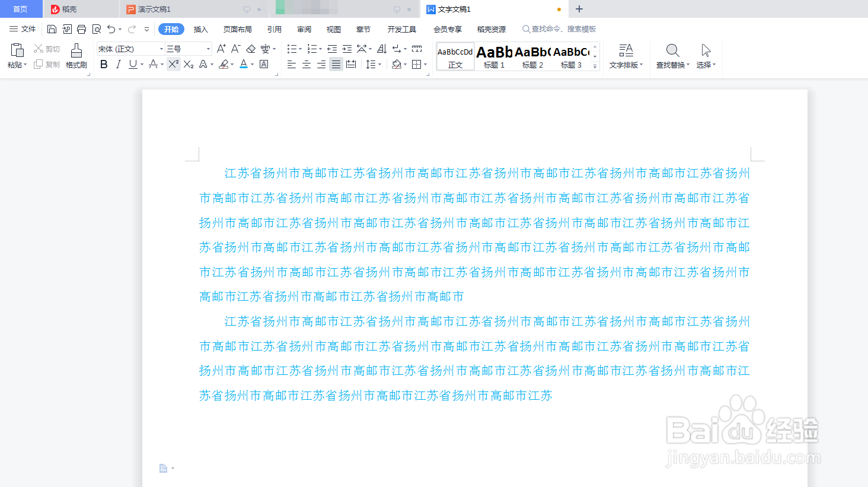The image size is (868, 487).
Task: Toggle the Superscript X² button
Action: pyautogui.click(x=173, y=64)
